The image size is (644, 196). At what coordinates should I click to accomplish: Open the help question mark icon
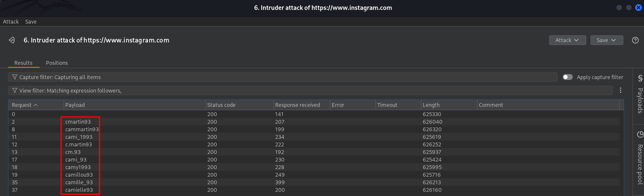pyautogui.click(x=636, y=40)
